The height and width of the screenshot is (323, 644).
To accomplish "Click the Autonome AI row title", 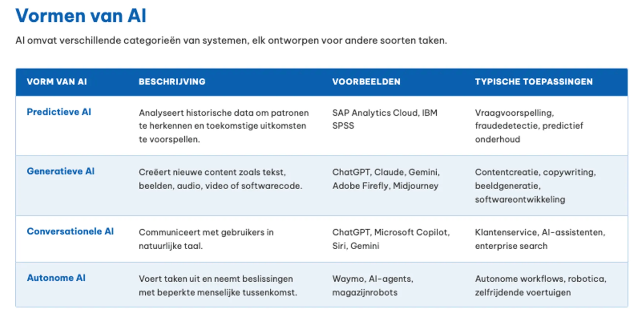I will tap(56, 278).
